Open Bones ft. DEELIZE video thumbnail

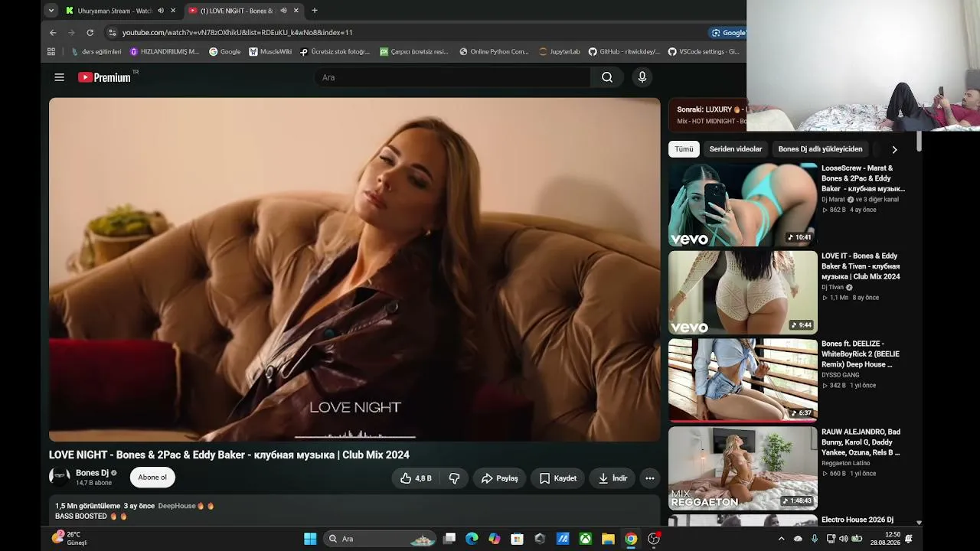[743, 380]
